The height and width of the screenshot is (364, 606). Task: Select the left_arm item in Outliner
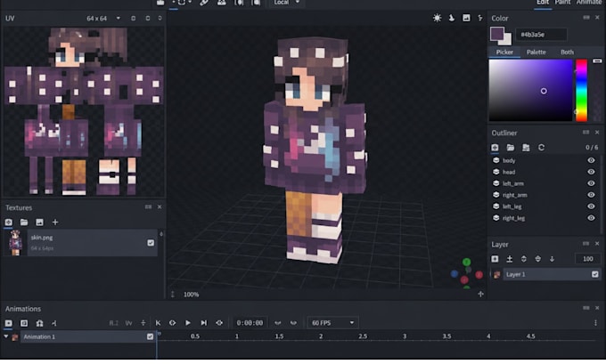click(x=513, y=183)
